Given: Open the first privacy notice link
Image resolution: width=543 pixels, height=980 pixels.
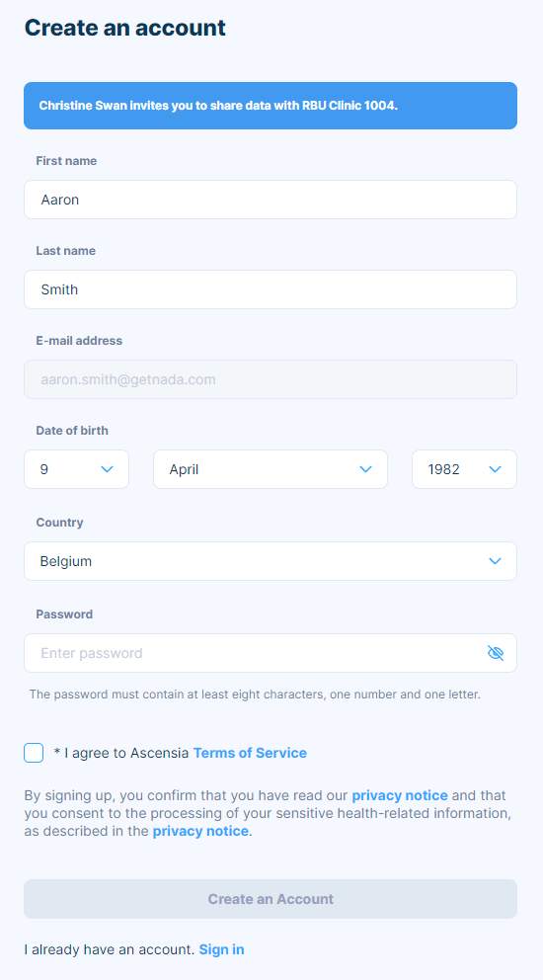Looking at the screenshot, I should 400,795.
